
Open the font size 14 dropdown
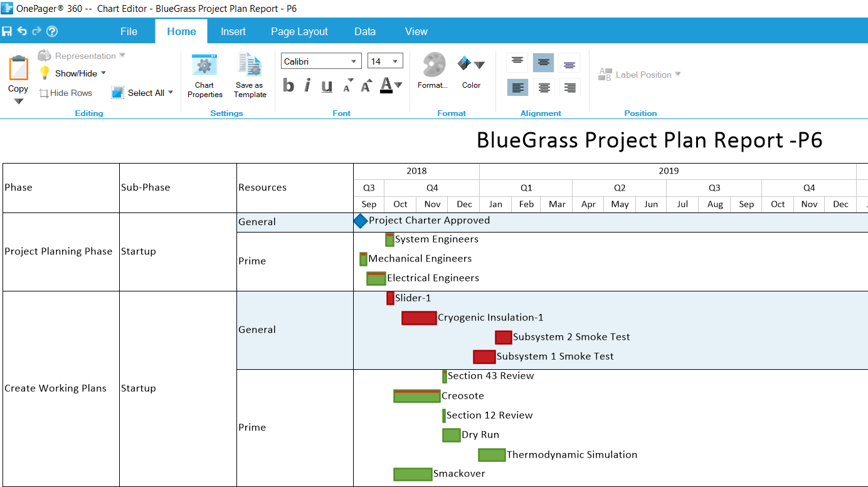(395, 61)
